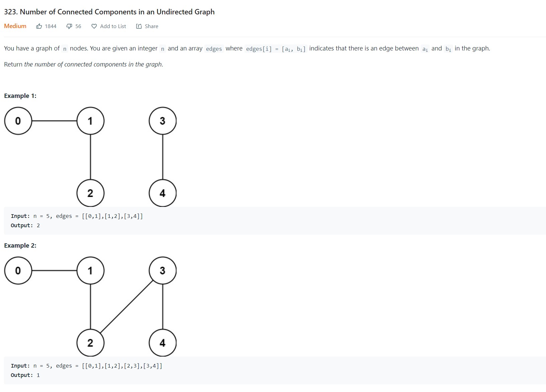Screen dimensions: 546x392
Task: Click Example 2 output line
Action: (x=25, y=375)
